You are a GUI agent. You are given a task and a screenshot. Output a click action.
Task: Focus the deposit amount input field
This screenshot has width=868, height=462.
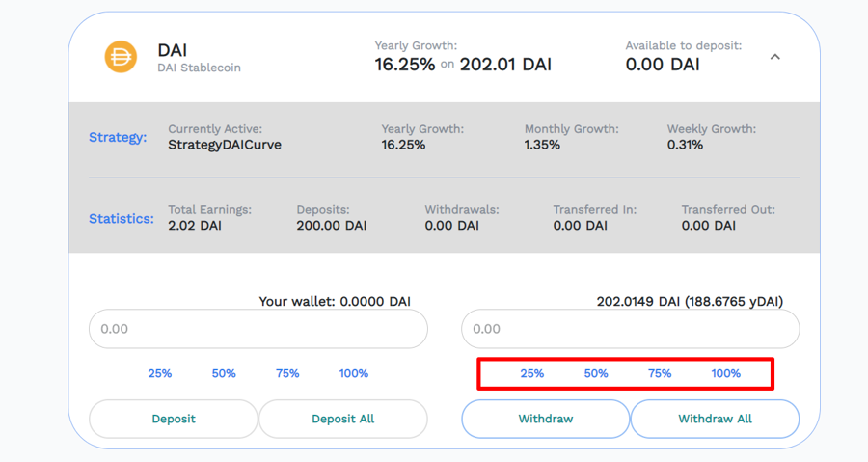pyautogui.click(x=258, y=329)
